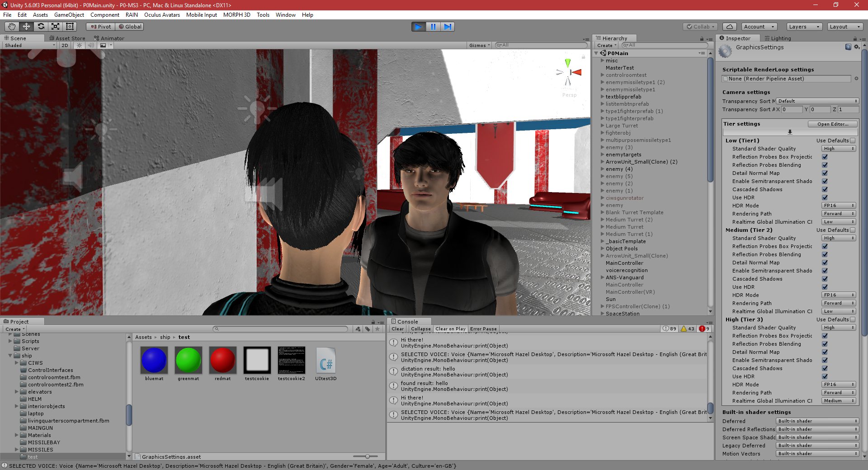Toggle Clear on Play in Console
Screen dimensions: 868x470
[x=450, y=329]
